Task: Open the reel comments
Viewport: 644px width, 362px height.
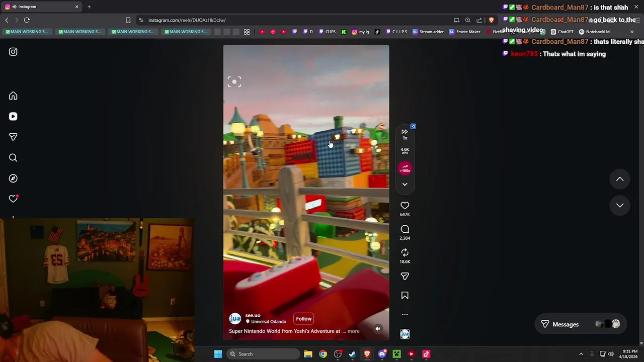Action: pyautogui.click(x=405, y=229)
